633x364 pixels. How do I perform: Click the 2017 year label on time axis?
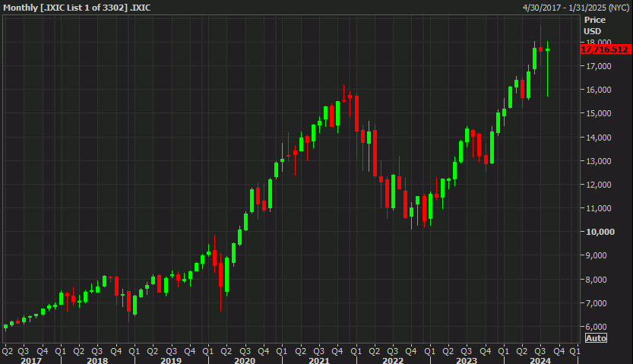(30, 360)
